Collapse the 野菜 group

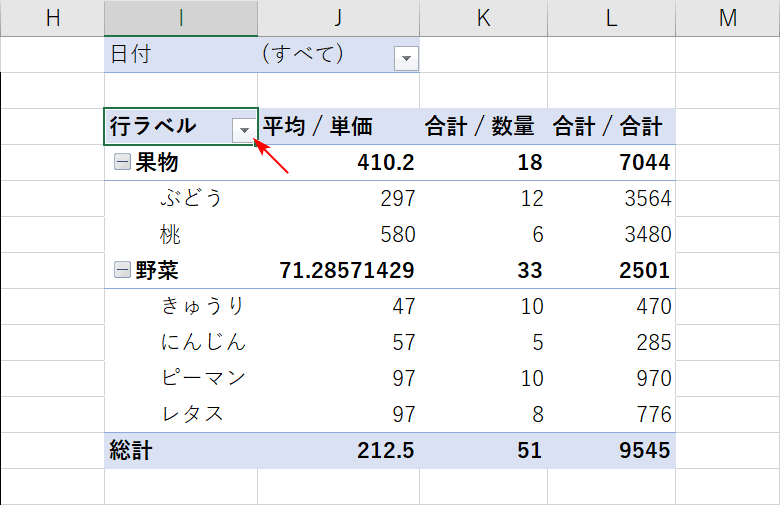122,270
